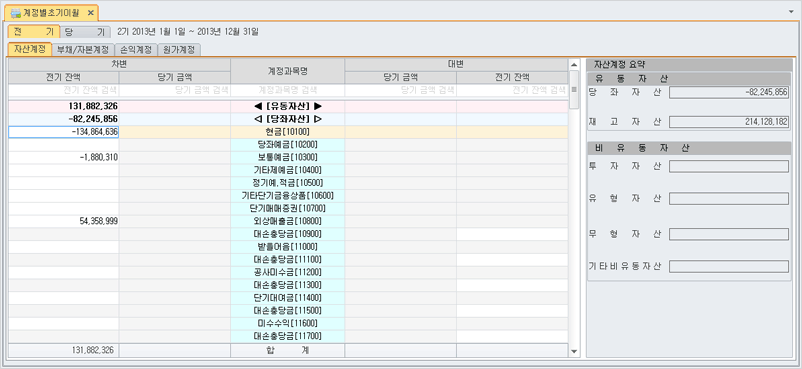Switch to the 원가계정 tab
Image resolution: width=802 pixels, height=369 pixels.
point(179,50)
